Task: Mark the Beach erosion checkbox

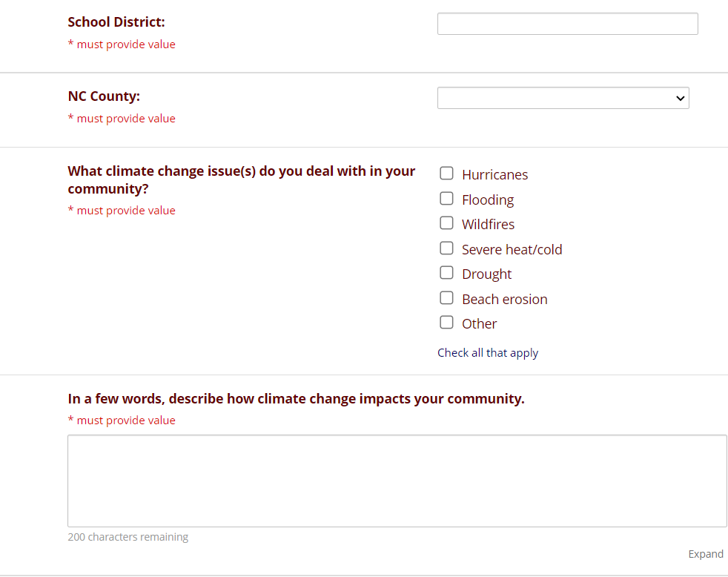Action: [x=446, y=298]
